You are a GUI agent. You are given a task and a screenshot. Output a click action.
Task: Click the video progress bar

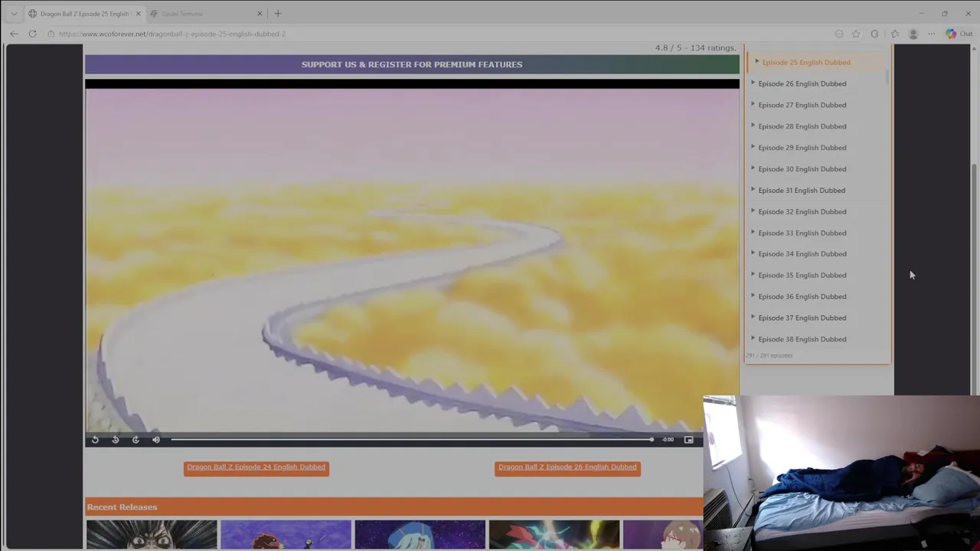coord(412,439)
